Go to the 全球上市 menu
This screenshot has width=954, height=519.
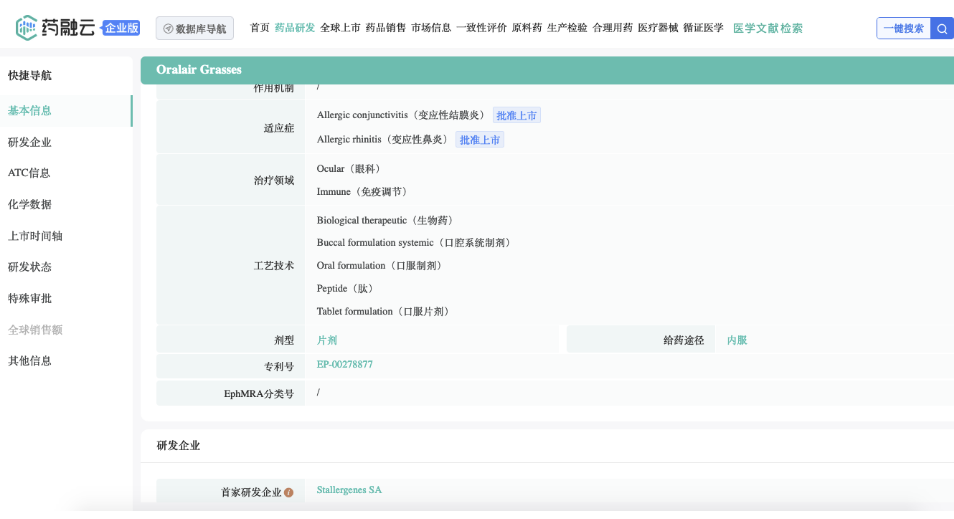tap(340, 28)
